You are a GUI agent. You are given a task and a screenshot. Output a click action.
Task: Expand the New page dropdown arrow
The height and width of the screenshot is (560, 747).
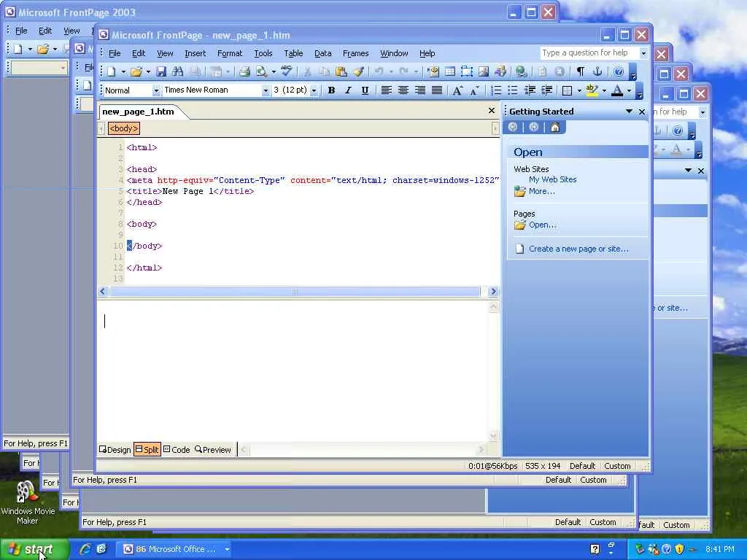(x=123, y=72)
